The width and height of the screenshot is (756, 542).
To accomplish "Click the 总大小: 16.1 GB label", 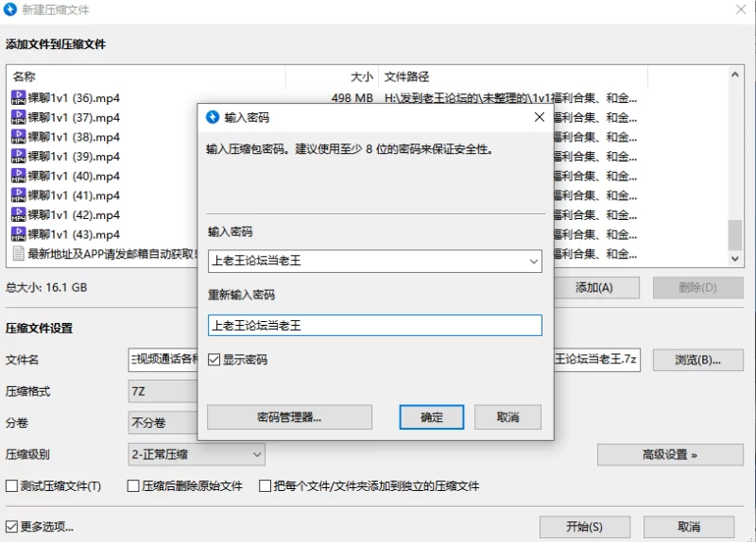I will tap(46, 288).
